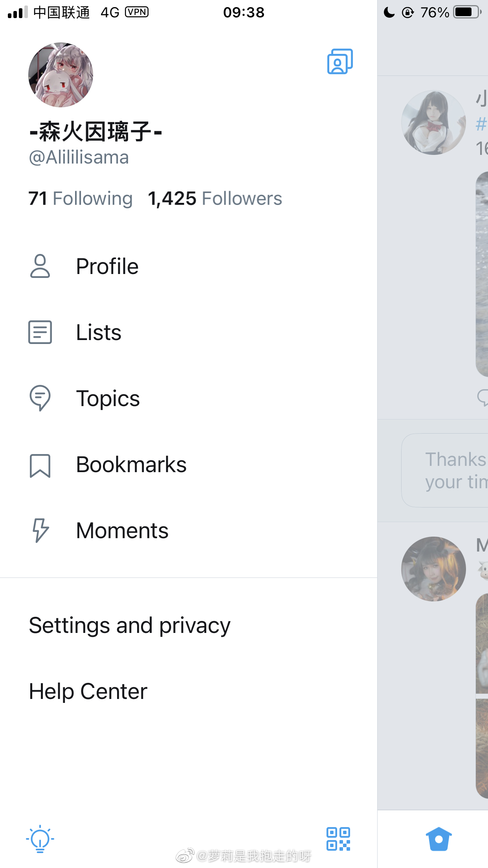Open Moments from the side menu
The image size is (488, 868).
tap(189, 530)
